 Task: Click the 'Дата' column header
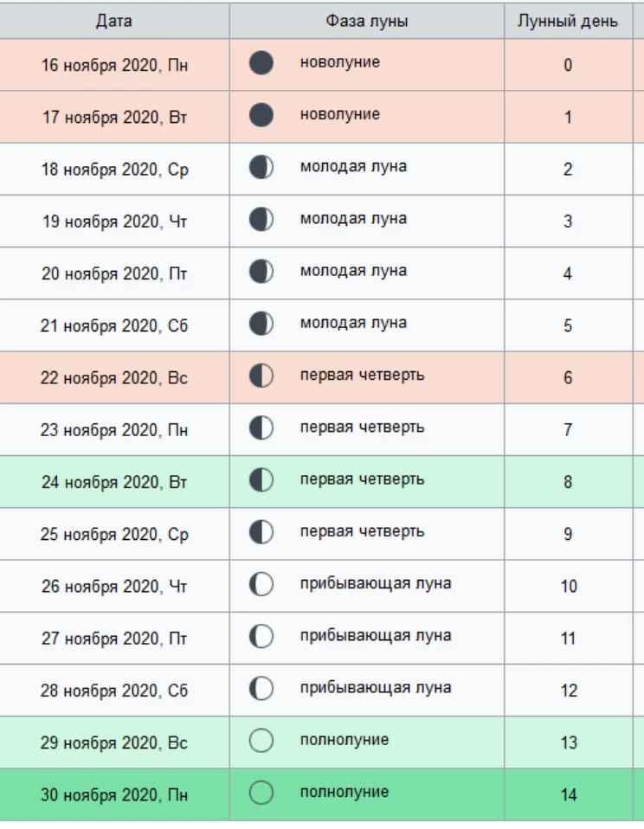pos(114,21)
